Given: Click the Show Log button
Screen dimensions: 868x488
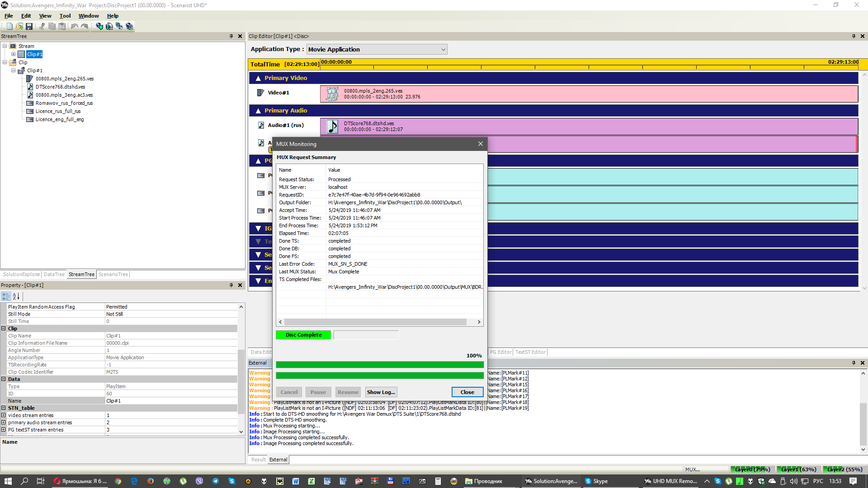Looking at the screenshot, I should 381,392.
